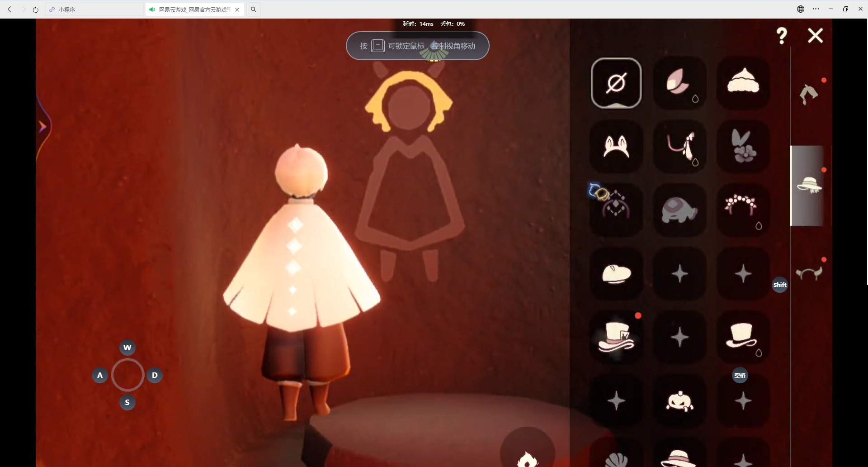Tap the star slot left of pumpkin hat
Image resolution: width=868 pixels, height=467 pixels.
616,401
